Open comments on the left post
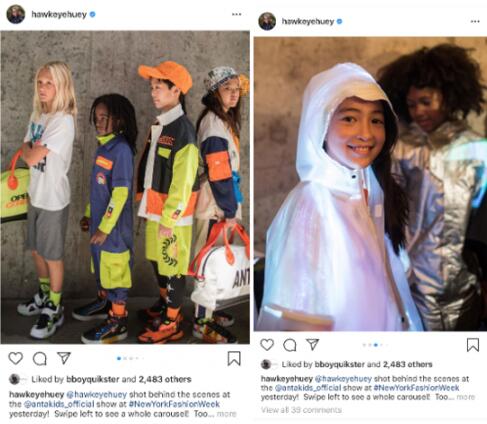This screenshot has height=424, width=487. point(40,359)
